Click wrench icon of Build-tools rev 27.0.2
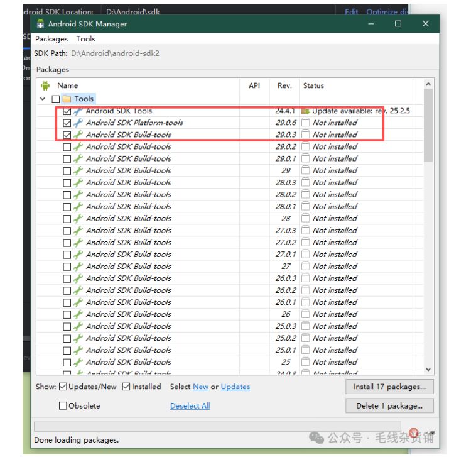Image resolution: width=476 pixels, height=457 pixels. click(78, 243)
